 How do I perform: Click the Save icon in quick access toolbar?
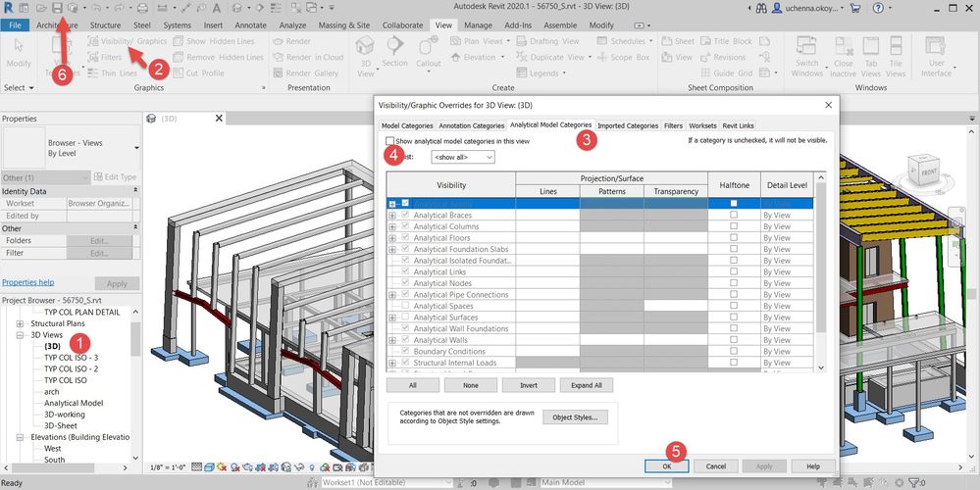tap(57, 8)
